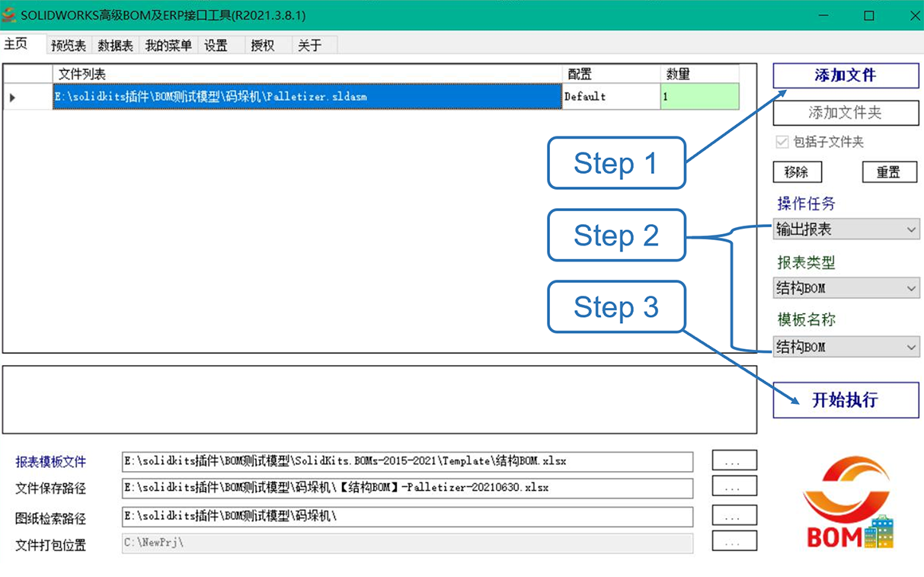Select the 数量 cell with value 1
924x577 pixels.
[x=699, y=97]
